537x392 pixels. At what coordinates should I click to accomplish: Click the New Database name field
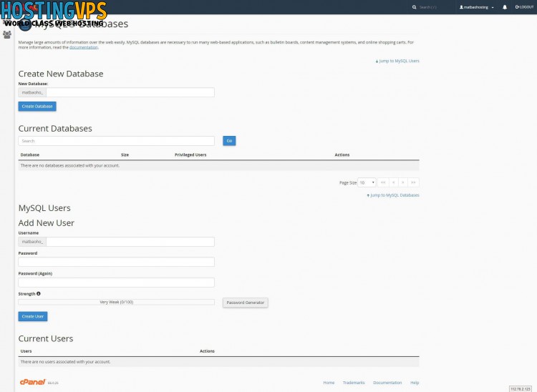(130, 92)
